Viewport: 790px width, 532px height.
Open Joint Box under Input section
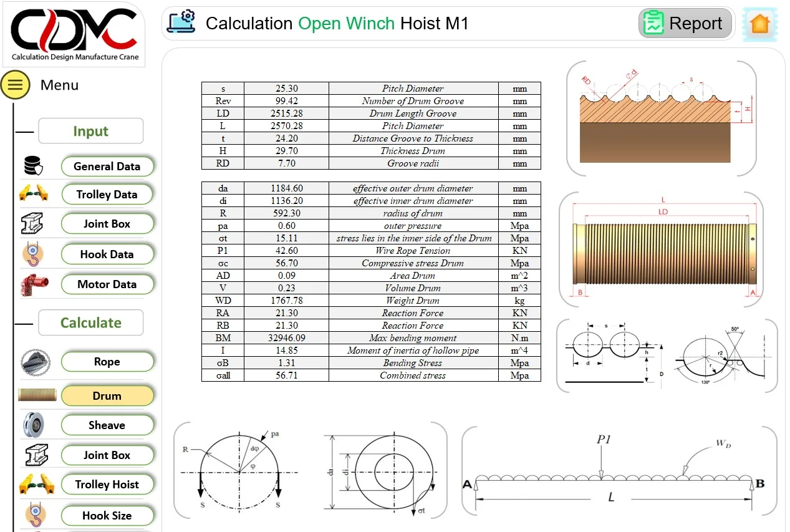point(107,224)
